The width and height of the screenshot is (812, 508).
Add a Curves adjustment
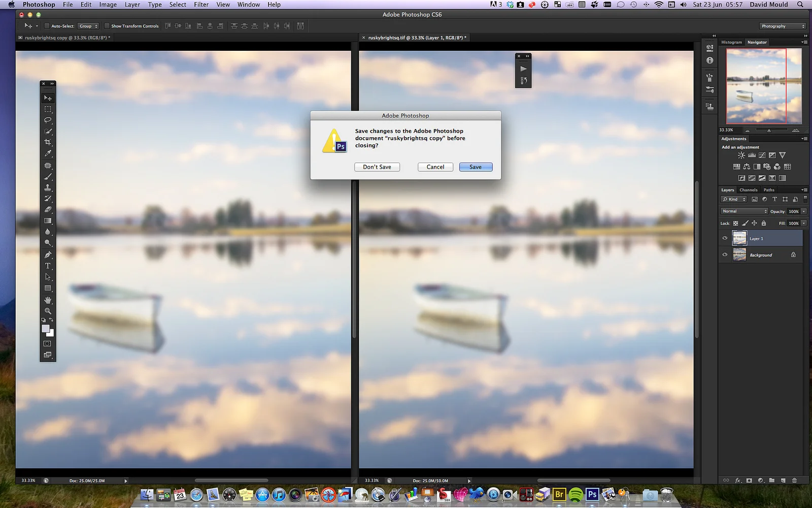point(762,155)
